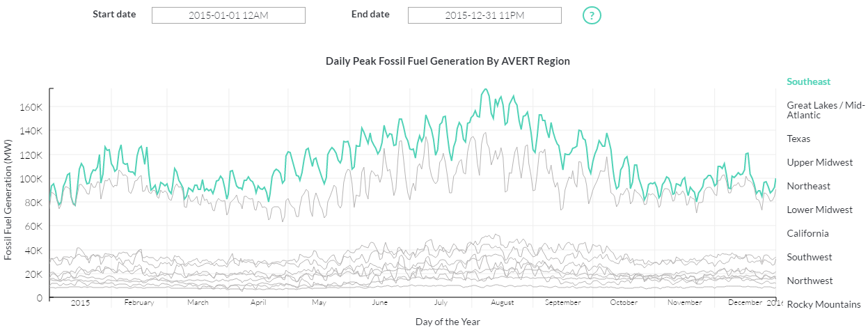Highlight the Texas region line
This screenshot has height=330, width=868.
(798, 139)
